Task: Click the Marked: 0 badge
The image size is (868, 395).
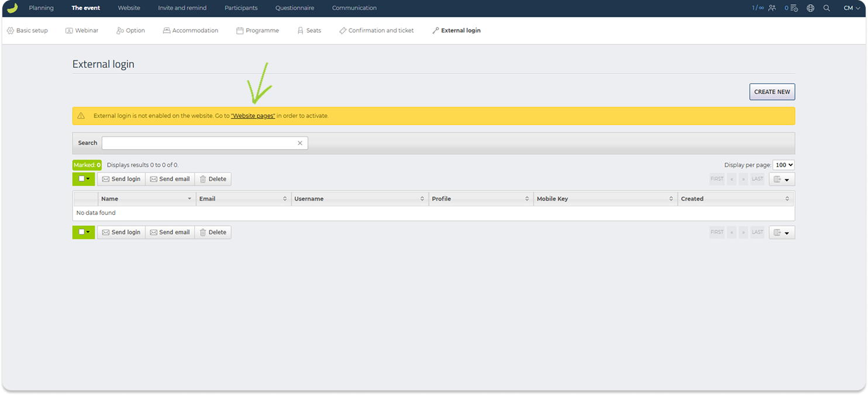Action: click(87, 165)
